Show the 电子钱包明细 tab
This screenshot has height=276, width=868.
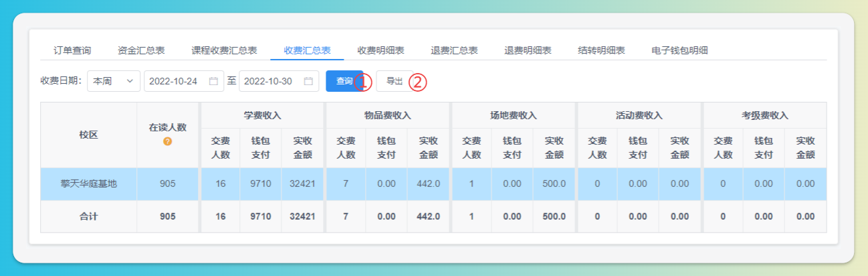click(x=679, y=50)
